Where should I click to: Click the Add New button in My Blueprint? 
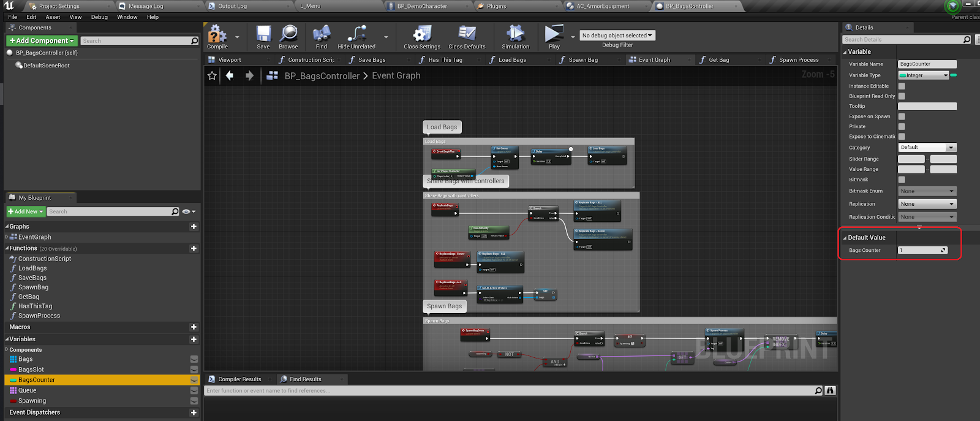[x=26, y=211]
